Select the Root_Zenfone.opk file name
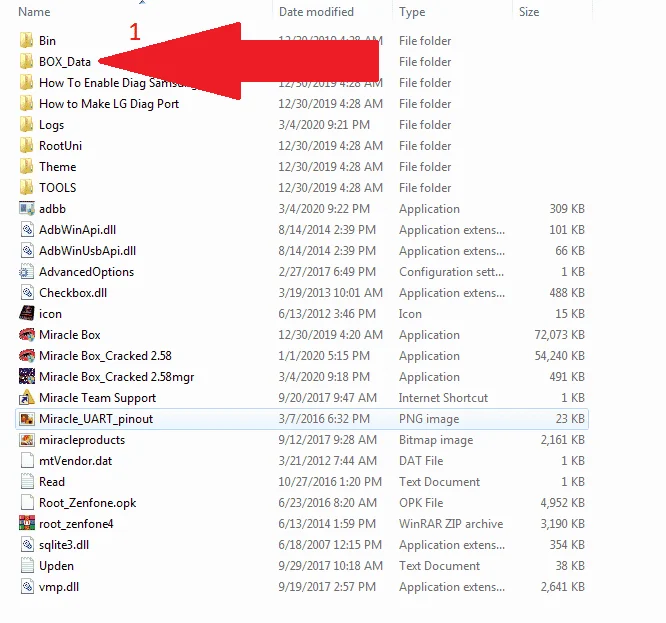 87,503
